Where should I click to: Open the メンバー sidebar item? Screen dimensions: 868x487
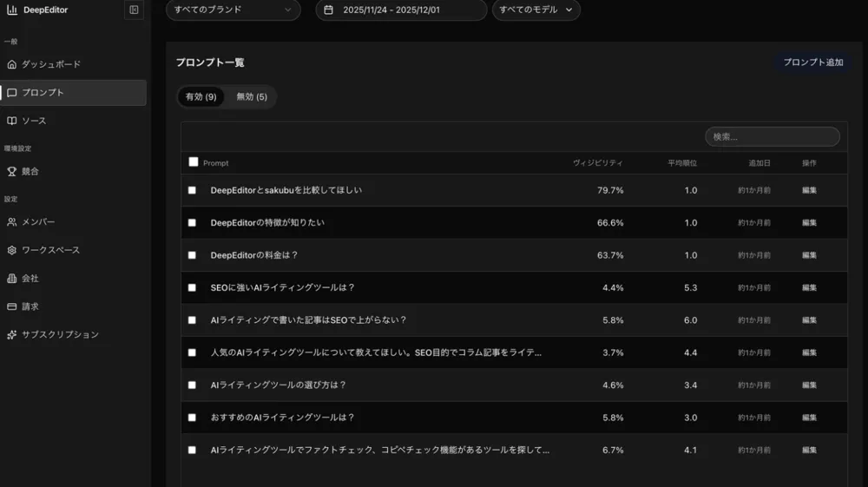pyautogui.click(x=73, y=222)
